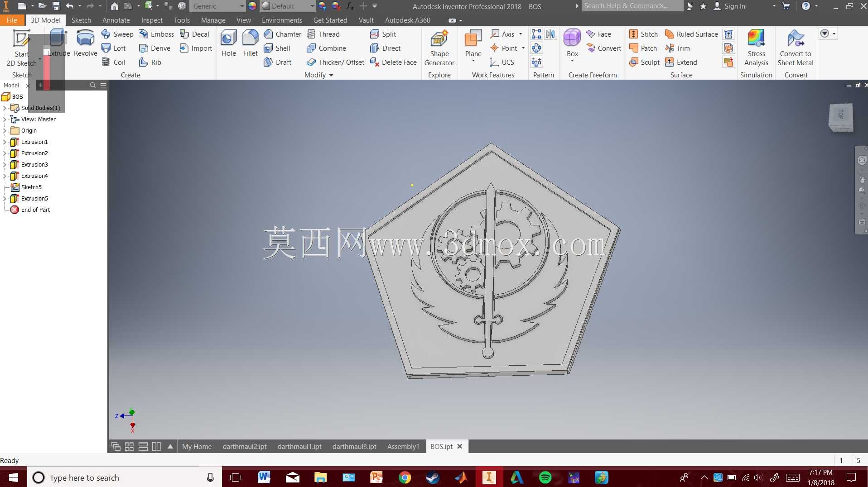Viewport: 868px width, 487px height.
Task: Click the ViewCube in the viewport
Action: (x=841, y=117)
